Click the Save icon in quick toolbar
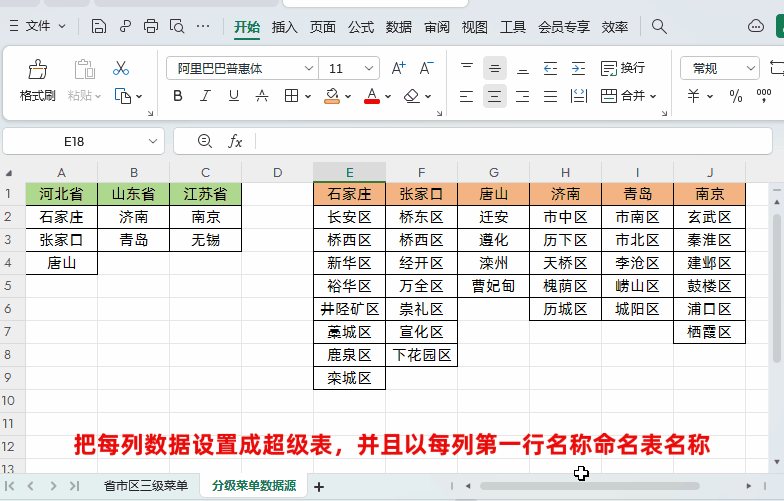The image size is (784, 501). point(98,26)
